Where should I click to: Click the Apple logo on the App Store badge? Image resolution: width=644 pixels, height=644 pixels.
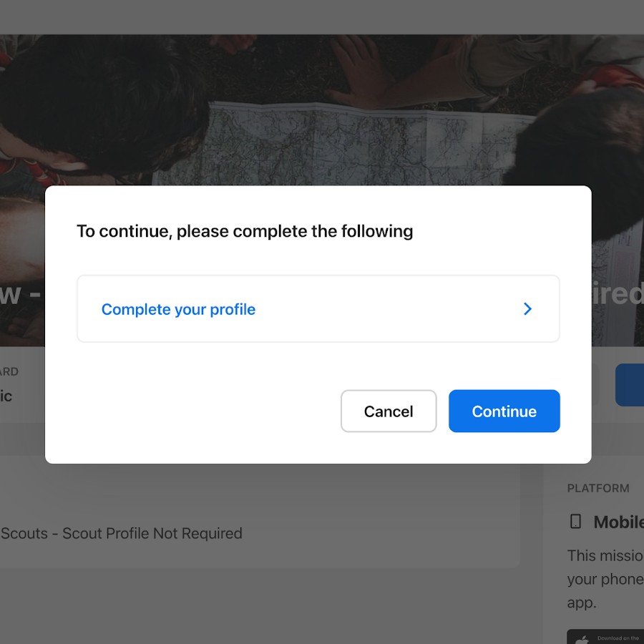click(x=581, y=640)
